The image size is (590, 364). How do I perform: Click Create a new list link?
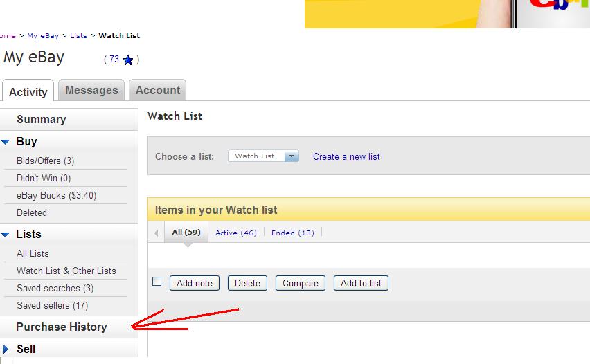[346, 157]
